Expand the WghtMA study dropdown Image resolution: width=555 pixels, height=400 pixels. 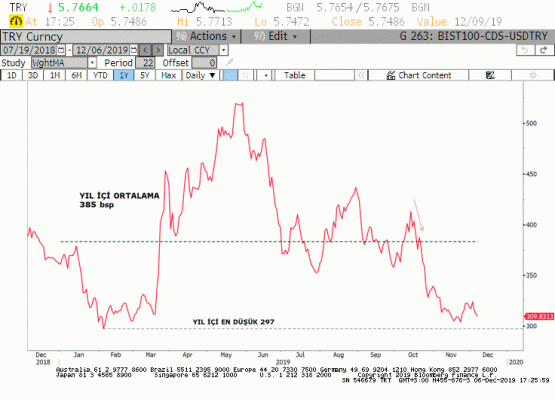[x=92, y=63]
